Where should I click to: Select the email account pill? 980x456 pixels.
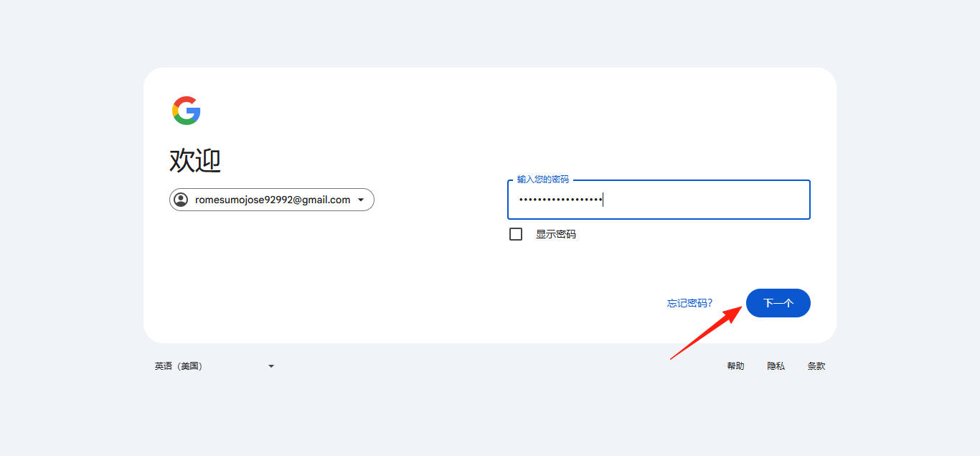coord(271,200)
